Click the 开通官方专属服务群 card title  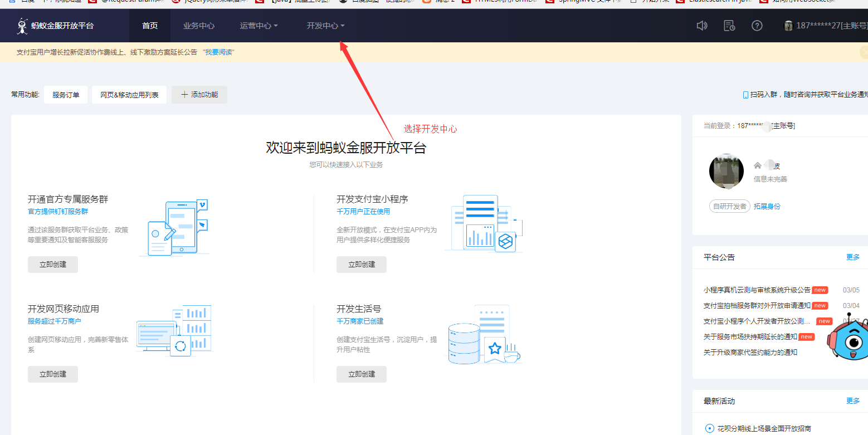pyautogui.click(x=68, y=199)
